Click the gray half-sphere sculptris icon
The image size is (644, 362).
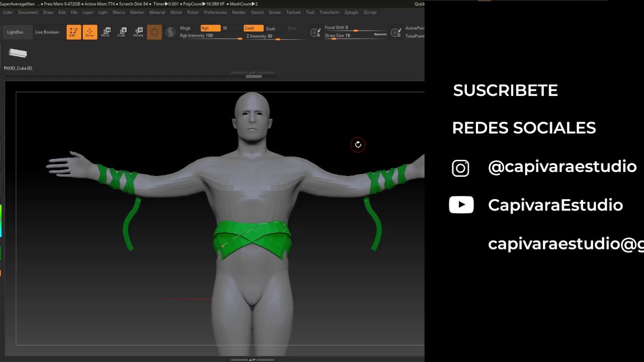171,32
